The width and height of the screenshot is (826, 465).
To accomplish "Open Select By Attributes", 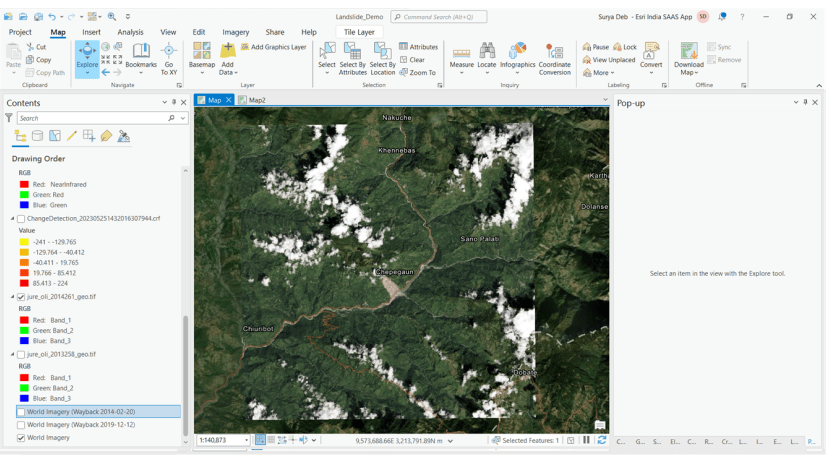I will coord(352,59).
